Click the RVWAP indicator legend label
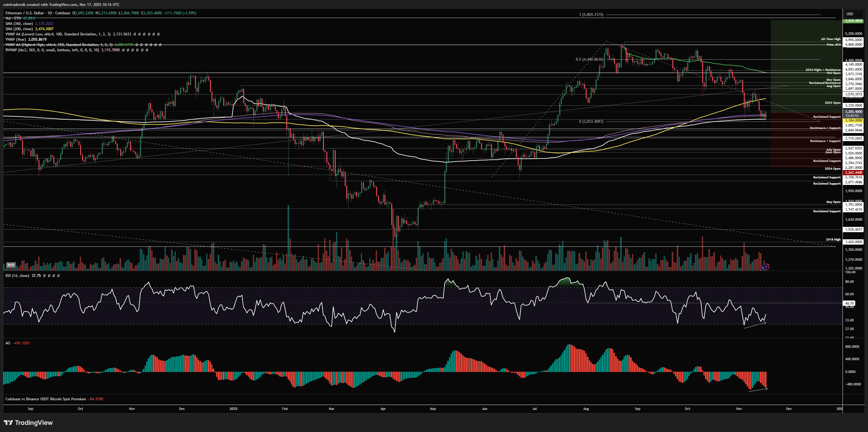The image size is (868, 432). point(52,50)
